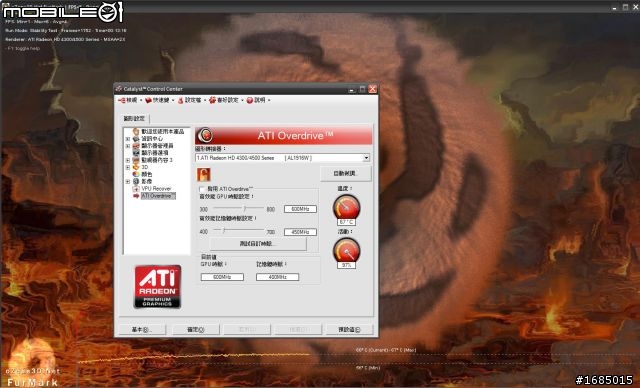Open the graphics adapter dropdown list
Viewport: 640px width, 388px height.
click(366, 157)
